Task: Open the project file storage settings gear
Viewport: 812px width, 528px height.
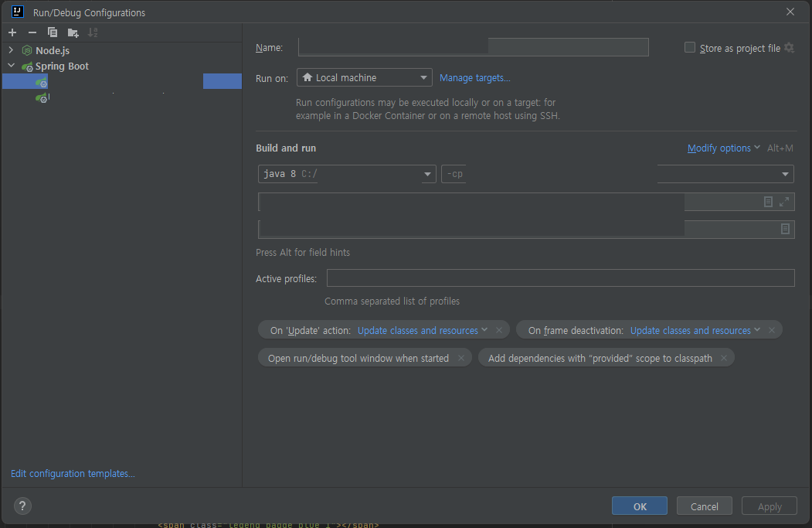Action: click(790, 48)
